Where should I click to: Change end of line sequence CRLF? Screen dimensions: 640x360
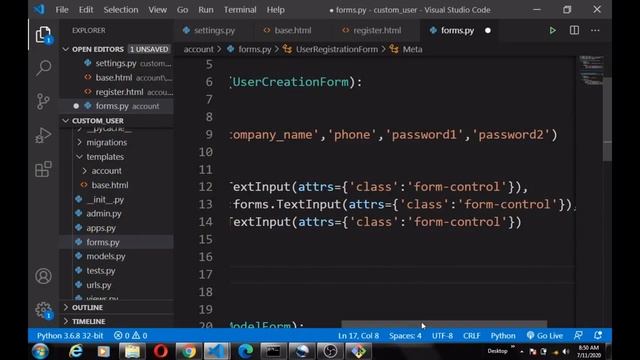coord(471,336)
